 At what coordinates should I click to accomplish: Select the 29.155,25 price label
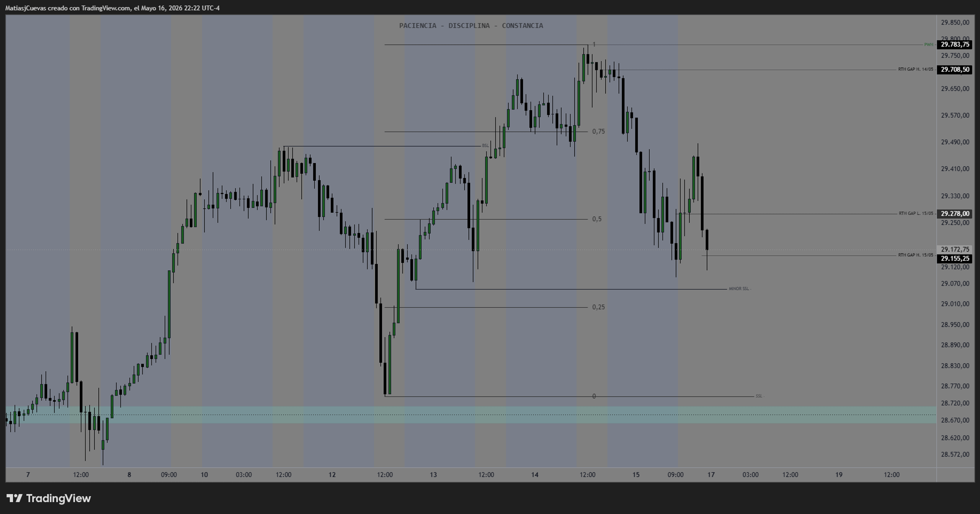coord(954,258)
